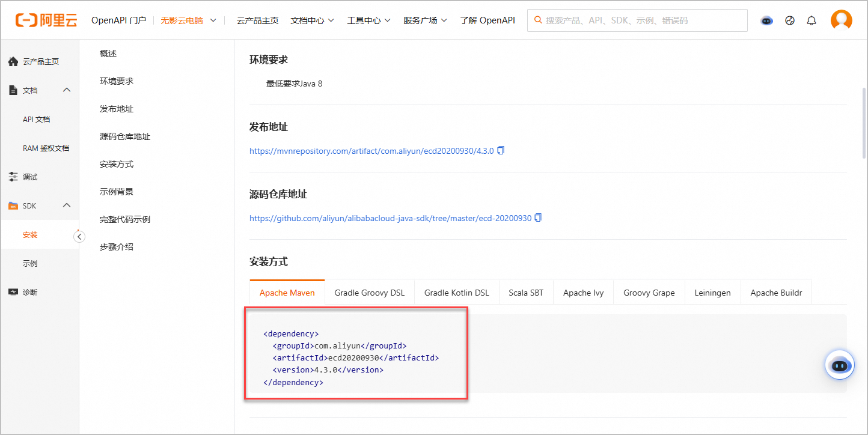Select 安装 under SDK sidebar
Screen dimensions: 868x435
(x=30, y=234)
